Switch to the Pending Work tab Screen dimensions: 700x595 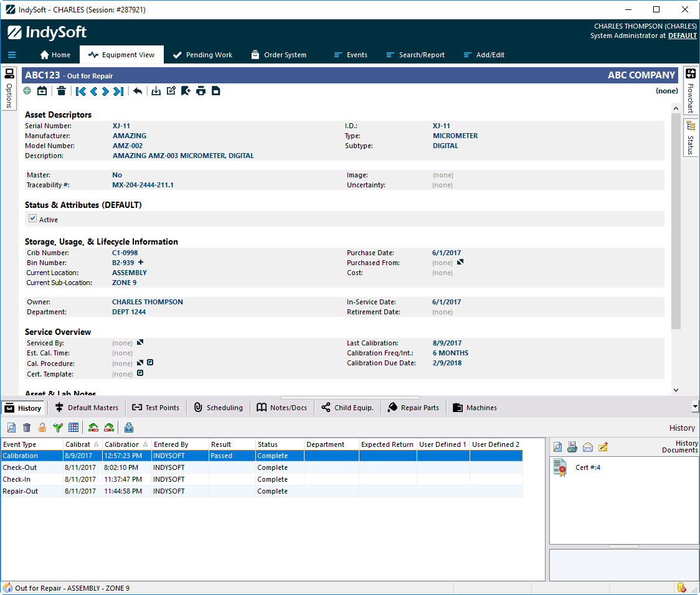202,55
